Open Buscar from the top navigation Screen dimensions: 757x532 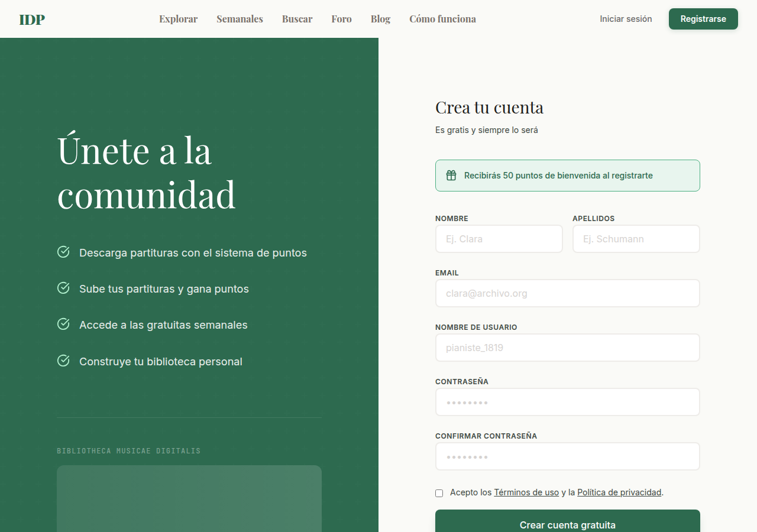tap(297, 19)
